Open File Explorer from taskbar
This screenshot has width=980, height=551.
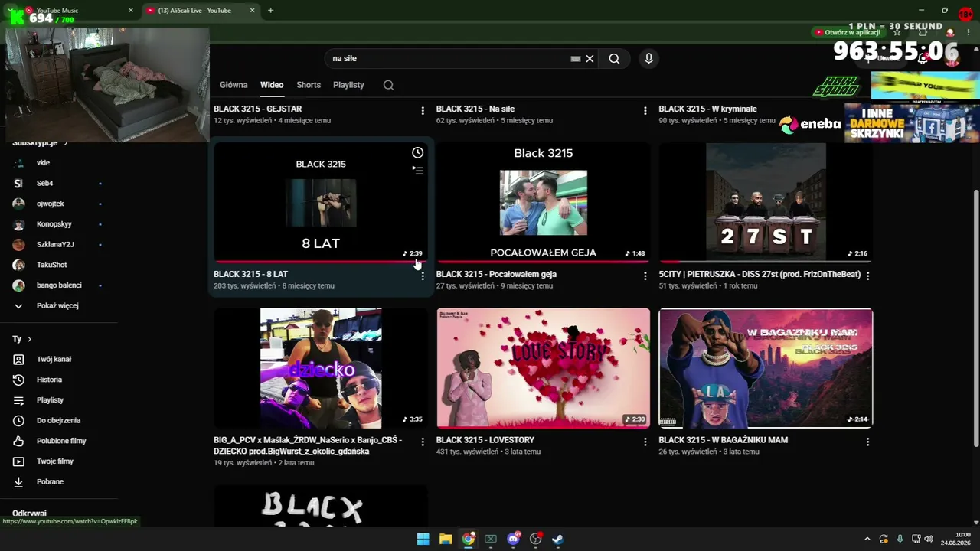446,539
